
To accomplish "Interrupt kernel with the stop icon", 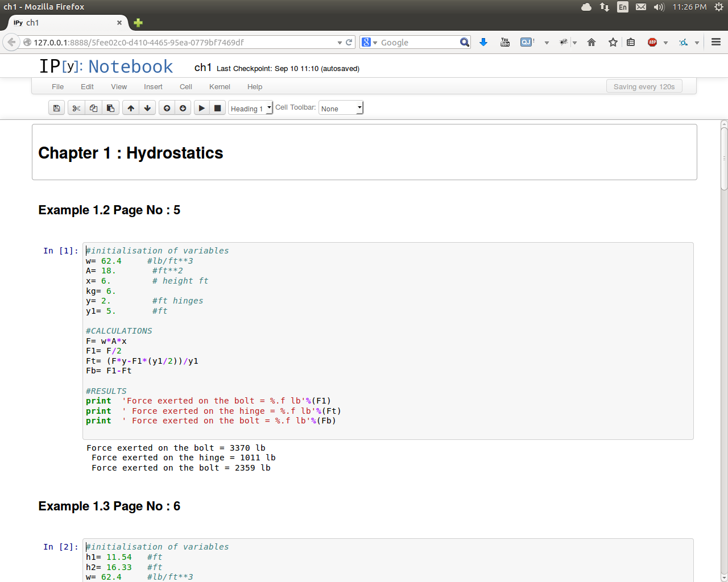I will pyautogui.click(x=217, y=108).
